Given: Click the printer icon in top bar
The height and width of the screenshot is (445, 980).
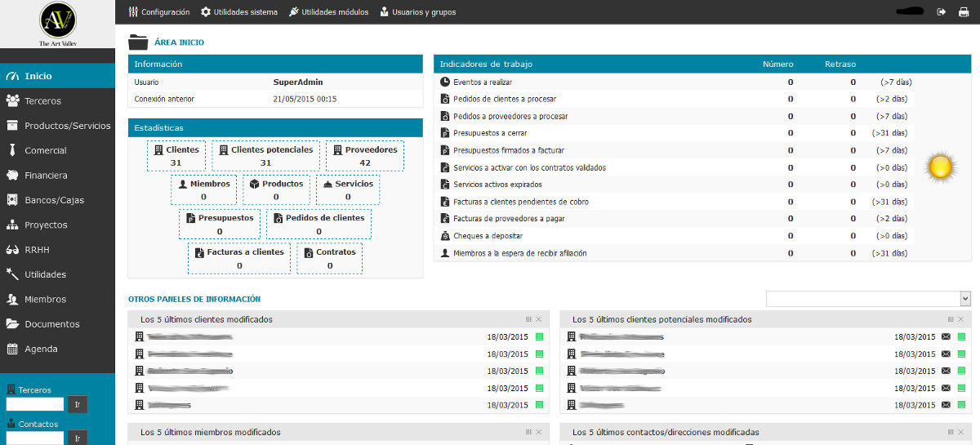Looking at the screenshot, I should coord(964,12).
